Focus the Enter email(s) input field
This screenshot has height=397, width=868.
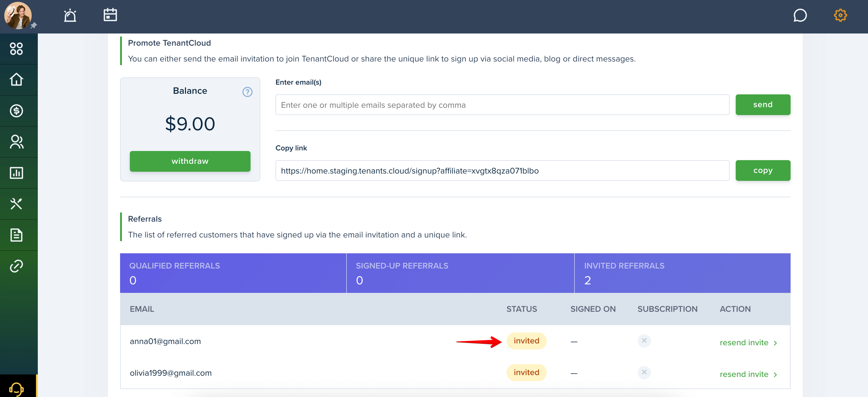tap(502, 105)
